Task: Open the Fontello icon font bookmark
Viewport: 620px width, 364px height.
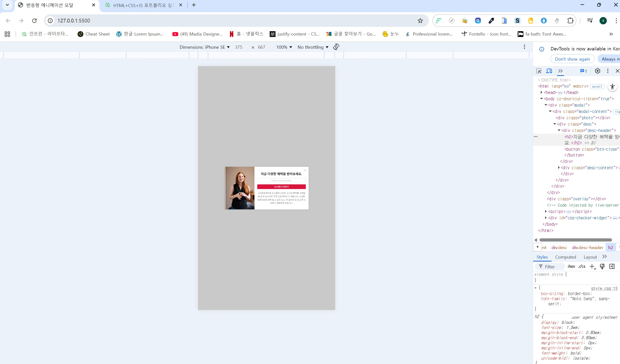Action: [x=486, y=34]
